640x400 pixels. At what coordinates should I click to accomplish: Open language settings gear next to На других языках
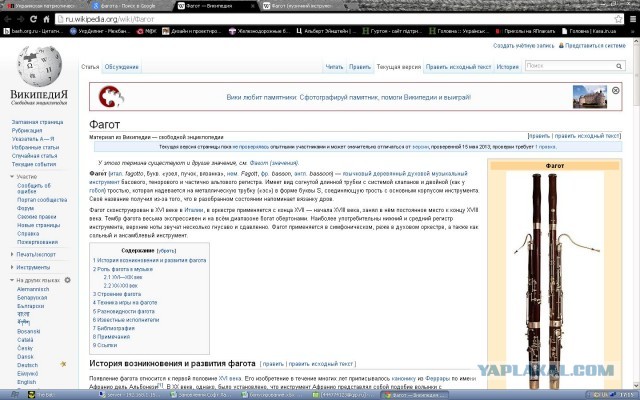(68, 280)
